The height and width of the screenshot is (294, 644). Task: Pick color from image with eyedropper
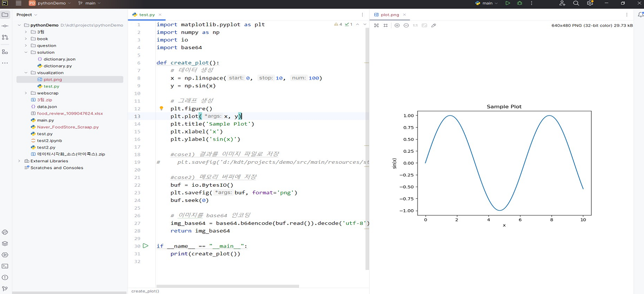pyautogui.click(x=433, y=25)
